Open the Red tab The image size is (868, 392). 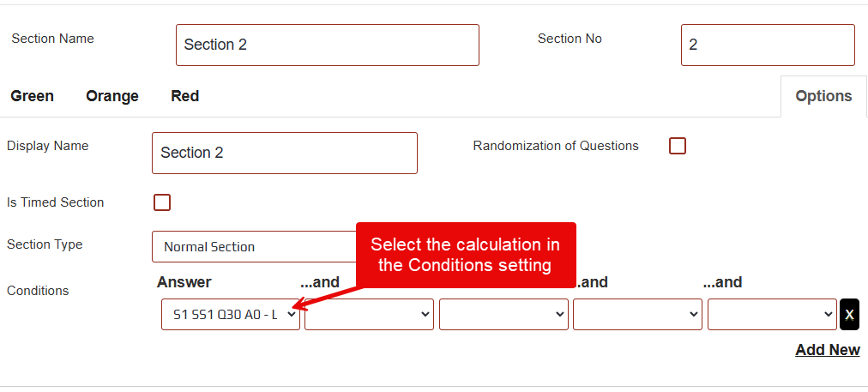[185, 96]
